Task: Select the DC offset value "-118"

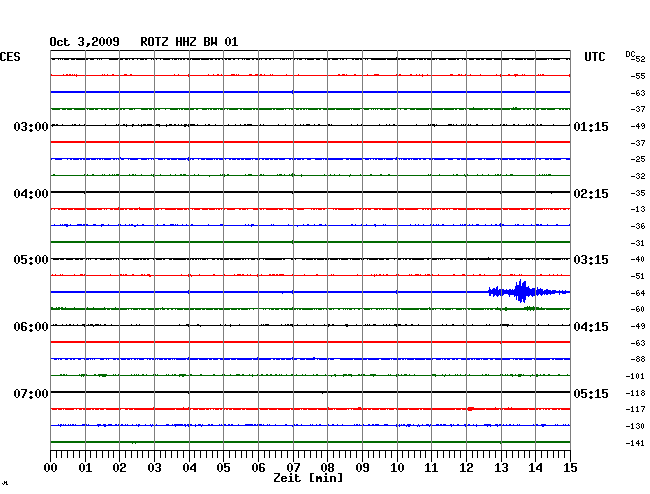Action: (x=635, y=393)
